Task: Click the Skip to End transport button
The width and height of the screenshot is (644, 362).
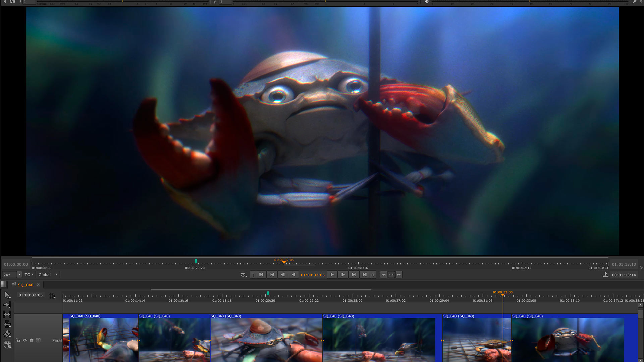Action: pyautogui.click(x=365, y=275)
